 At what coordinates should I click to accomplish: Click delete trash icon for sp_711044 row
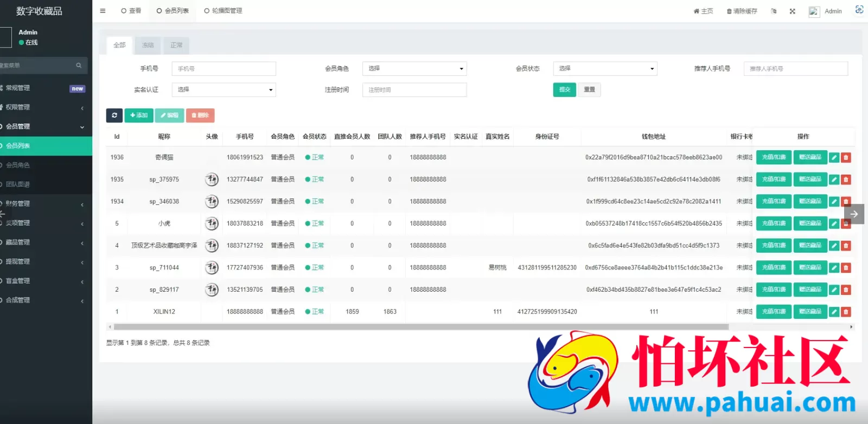(x=846, y=268)
